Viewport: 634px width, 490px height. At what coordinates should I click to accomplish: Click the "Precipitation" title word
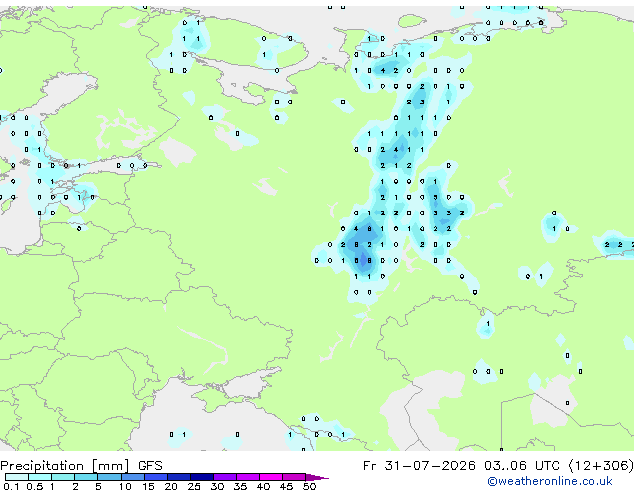point(42,466)
